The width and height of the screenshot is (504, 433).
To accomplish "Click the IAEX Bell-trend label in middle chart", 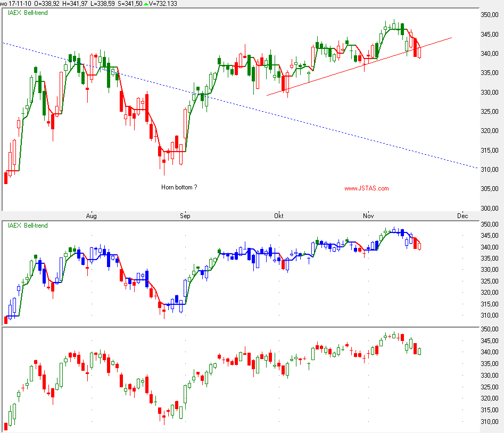I will point(27,226).
